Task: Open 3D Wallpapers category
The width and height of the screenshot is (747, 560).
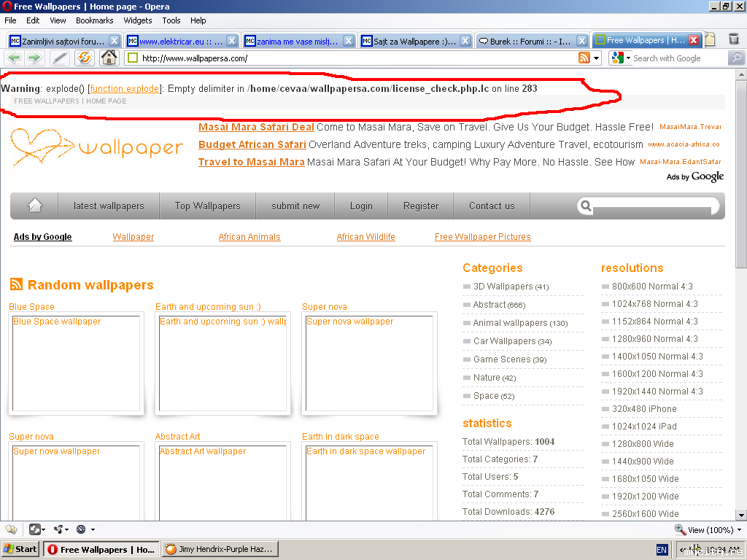Action: 511,286
